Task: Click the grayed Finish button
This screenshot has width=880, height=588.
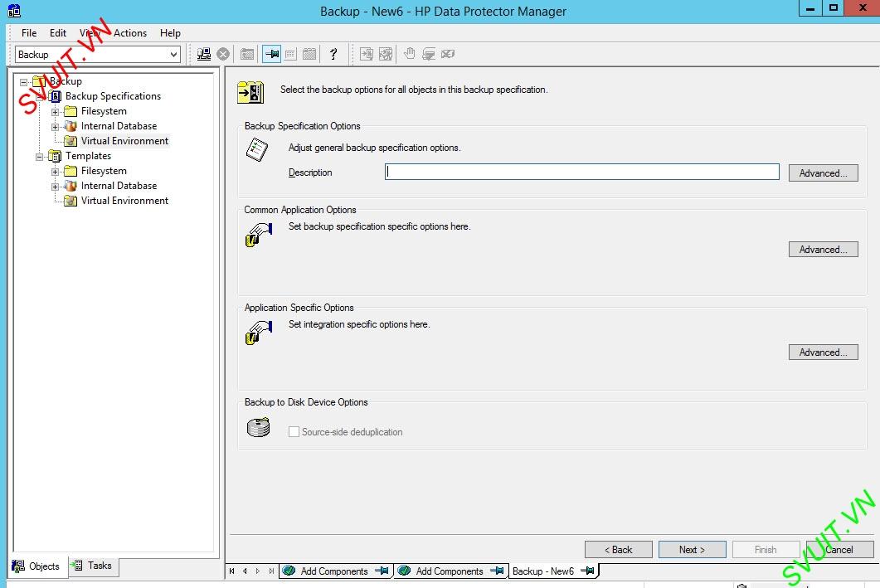Action: tap(766, 549)
